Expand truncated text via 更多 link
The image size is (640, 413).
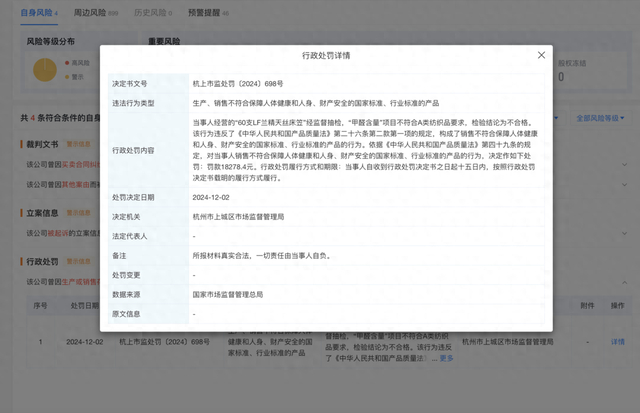(445, 358)
